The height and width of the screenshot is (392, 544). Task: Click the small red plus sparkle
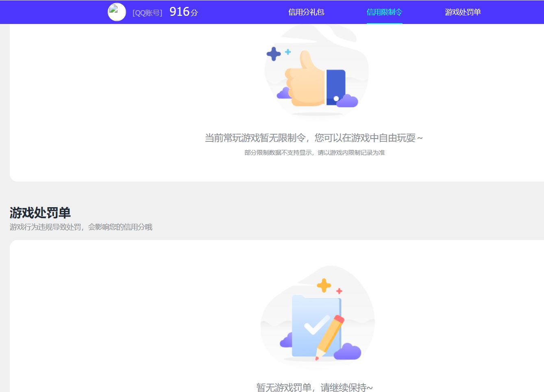click(x=339, y=291)
